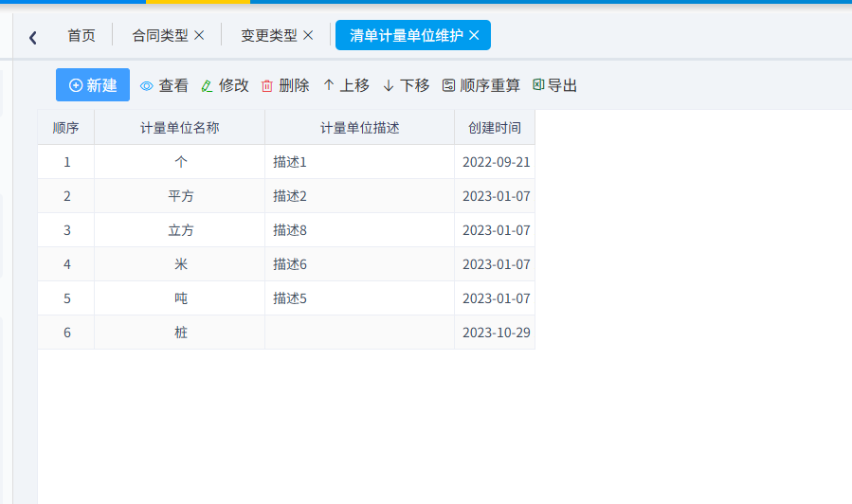Click the 顺序重算 recalculation icon

click(x=448, y=85)
